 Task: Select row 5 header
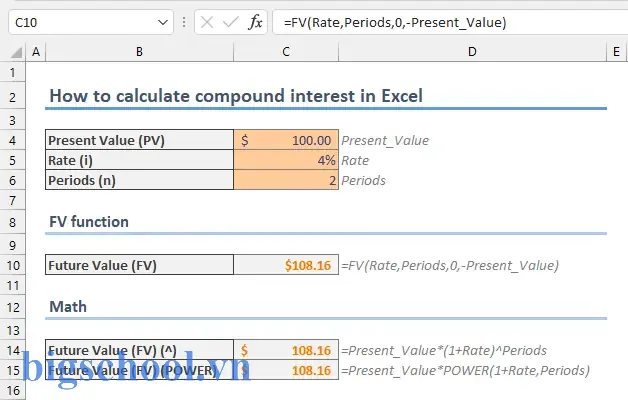[13, 160]
